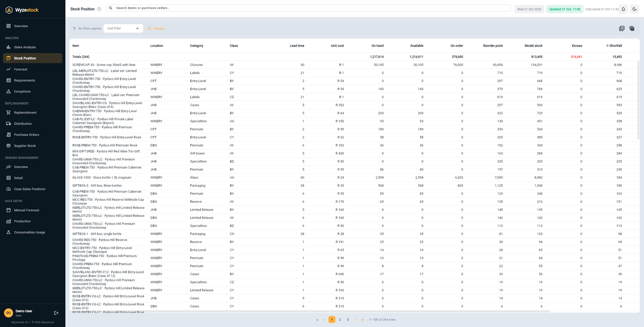Jump to last page arrow
Screen dimensions: 644x327
pos(363,320)
